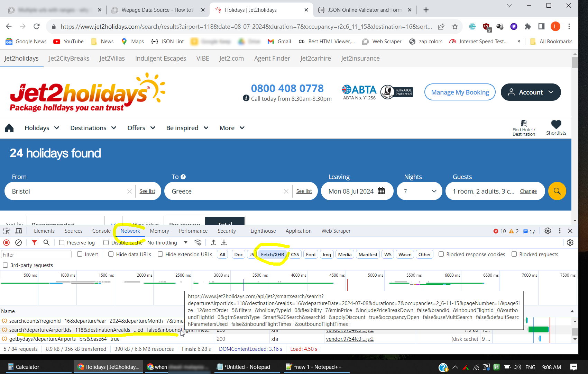Open DevTools settings gear icon
Image resolution: width=588 pixels, height=374 pixels.
point(548,231)
